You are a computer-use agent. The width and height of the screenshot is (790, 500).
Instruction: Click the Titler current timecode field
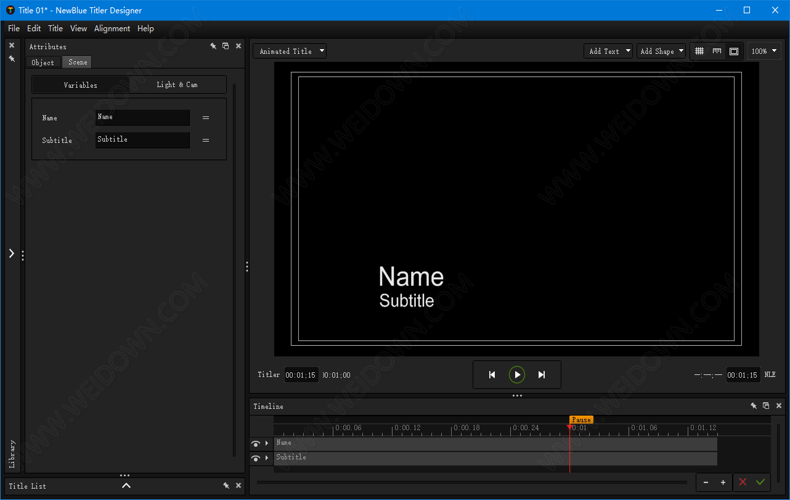click(301, 375)
